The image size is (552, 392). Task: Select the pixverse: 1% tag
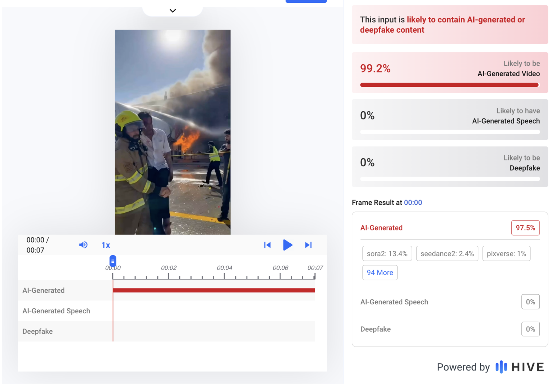click(506, 254)
